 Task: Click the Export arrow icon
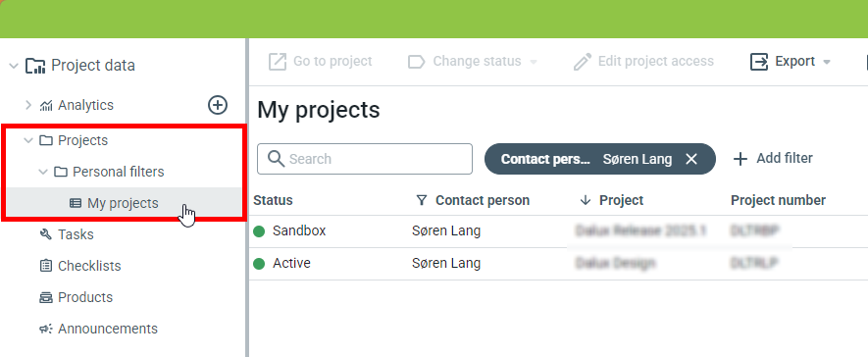pos(759,62)
